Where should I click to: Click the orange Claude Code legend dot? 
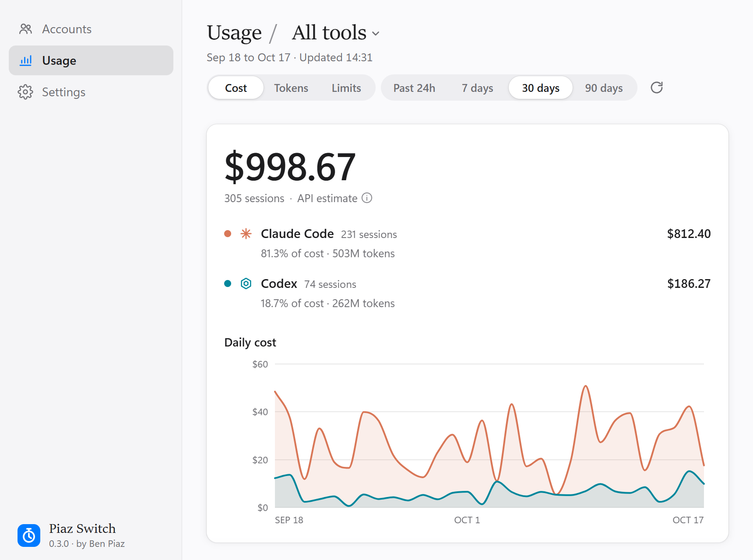[x=228, y=234]
